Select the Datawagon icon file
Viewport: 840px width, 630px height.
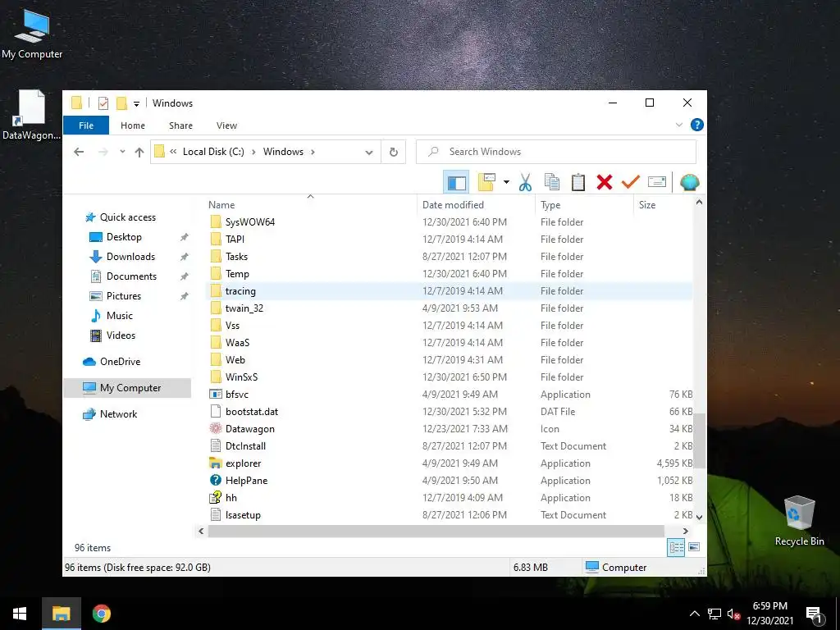click(x=249, y=428)
